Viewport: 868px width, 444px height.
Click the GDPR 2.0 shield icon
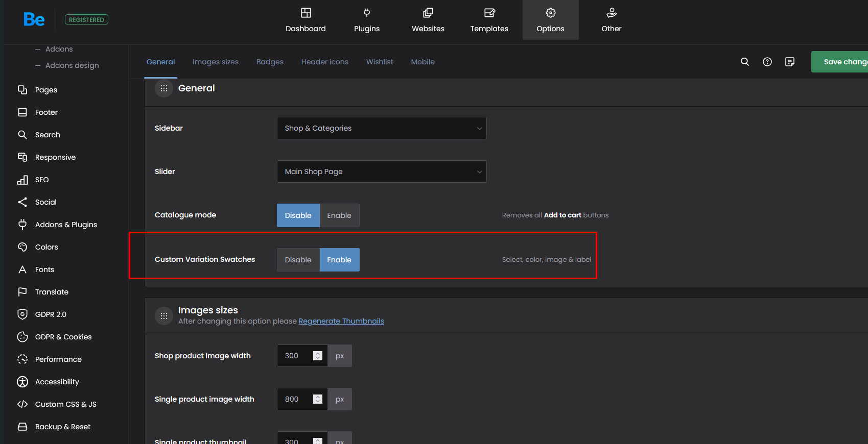click(22, 314)
